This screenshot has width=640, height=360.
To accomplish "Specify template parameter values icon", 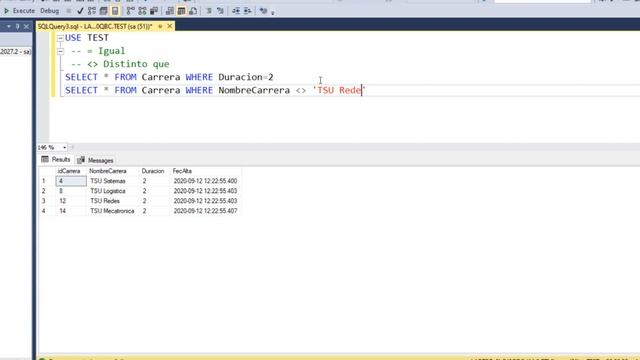I will pos(263,11).
